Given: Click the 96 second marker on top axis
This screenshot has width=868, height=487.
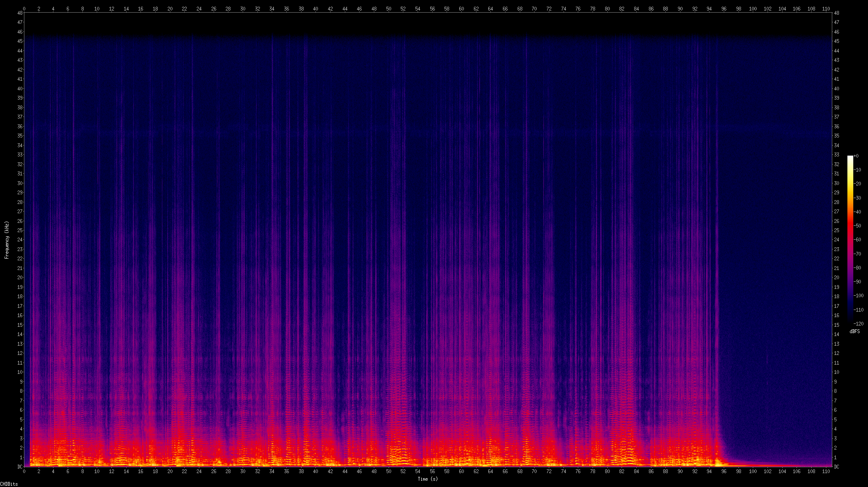Looking at the screenshot, I should (x=724, y=8).
